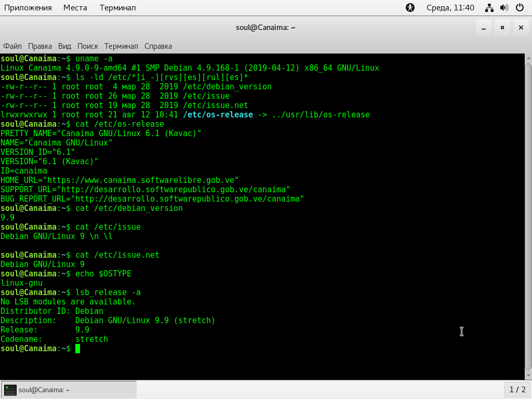Open the Терминал menu in terminal window

pos(121,46)
